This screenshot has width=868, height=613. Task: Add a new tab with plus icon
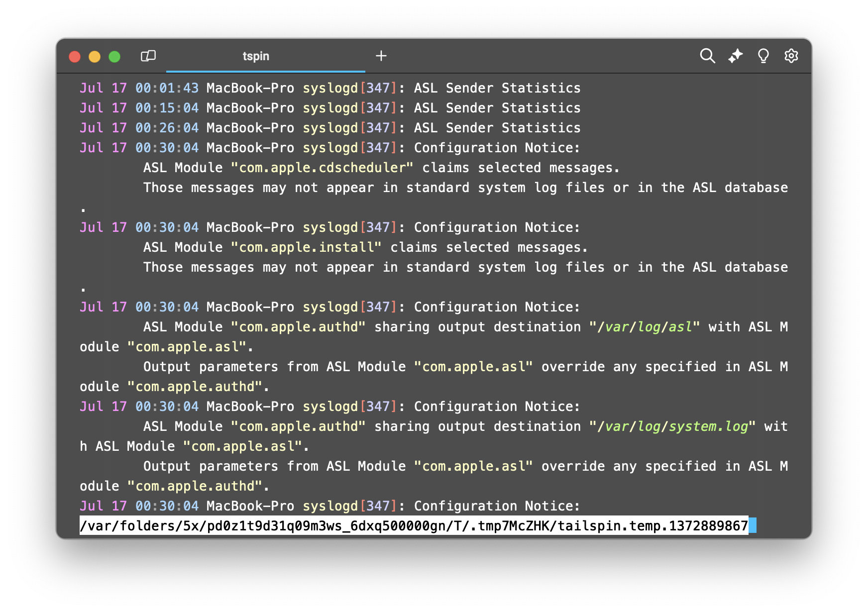coord(381,56)
